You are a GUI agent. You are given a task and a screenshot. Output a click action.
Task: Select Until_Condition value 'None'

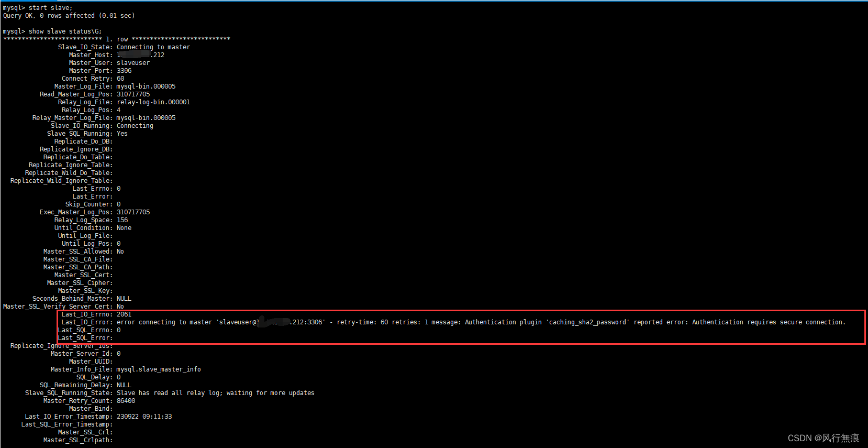[x=124, y=228]
